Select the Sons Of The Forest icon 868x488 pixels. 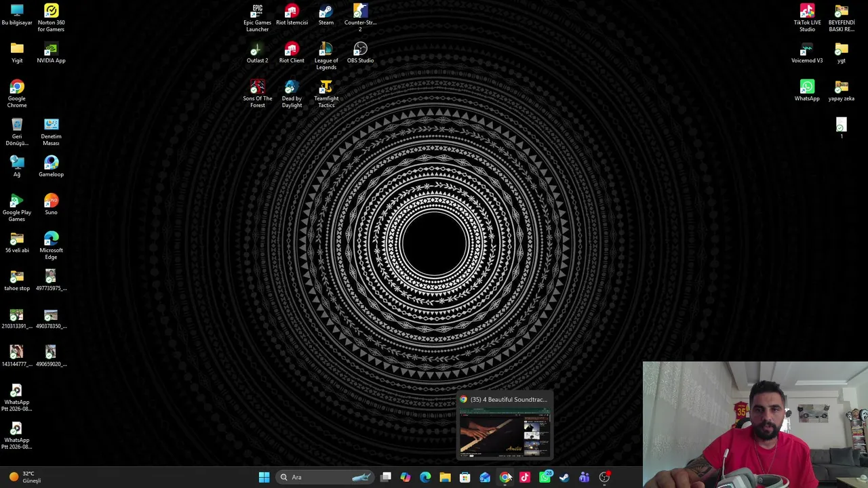click(x=257, y=94)
